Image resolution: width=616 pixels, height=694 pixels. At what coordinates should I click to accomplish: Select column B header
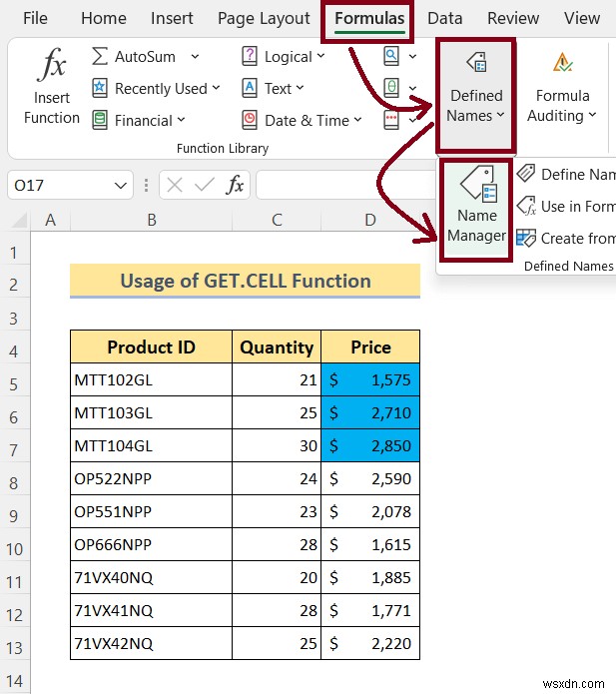(152, 220)
